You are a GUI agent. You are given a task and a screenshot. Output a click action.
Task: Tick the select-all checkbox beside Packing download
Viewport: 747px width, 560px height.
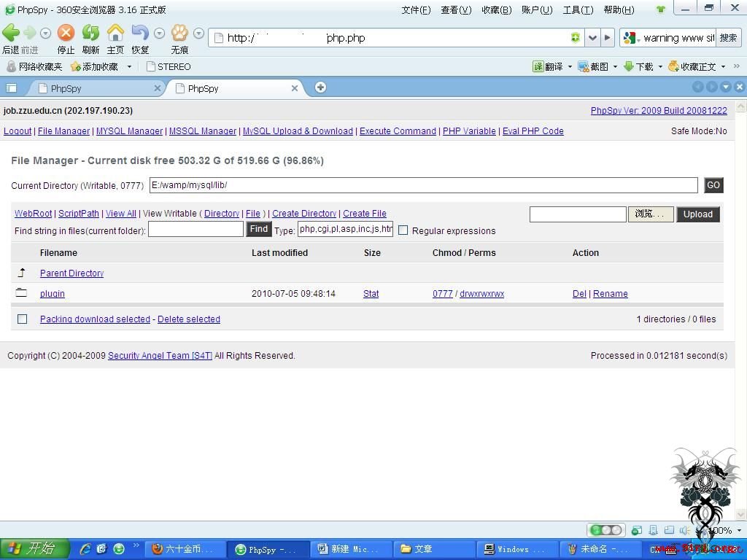[23, 319]
